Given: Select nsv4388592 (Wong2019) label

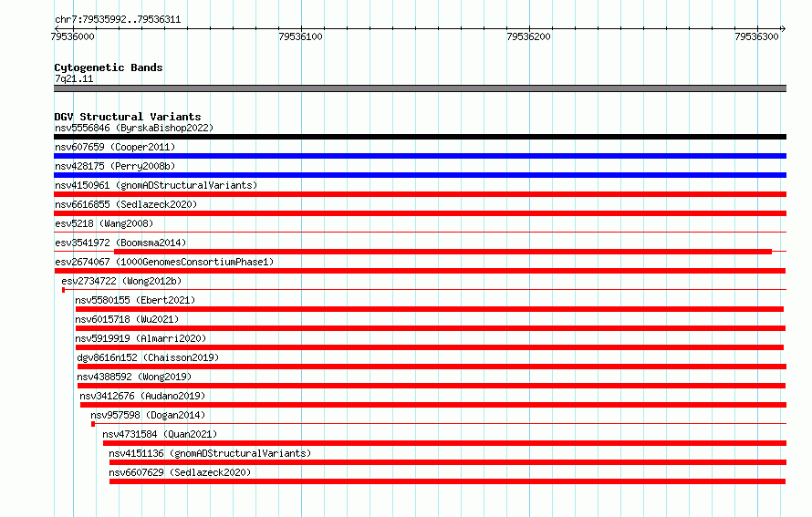Looking at the screenshot, I should [x=134, y=377].
